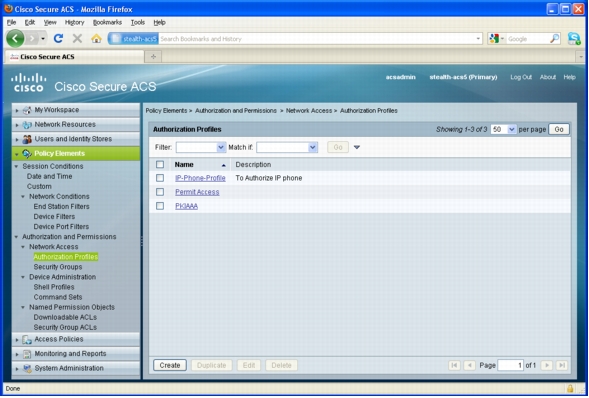Screen dimensions: 589x398
Task: Click the page number input field
Action: 510,365
